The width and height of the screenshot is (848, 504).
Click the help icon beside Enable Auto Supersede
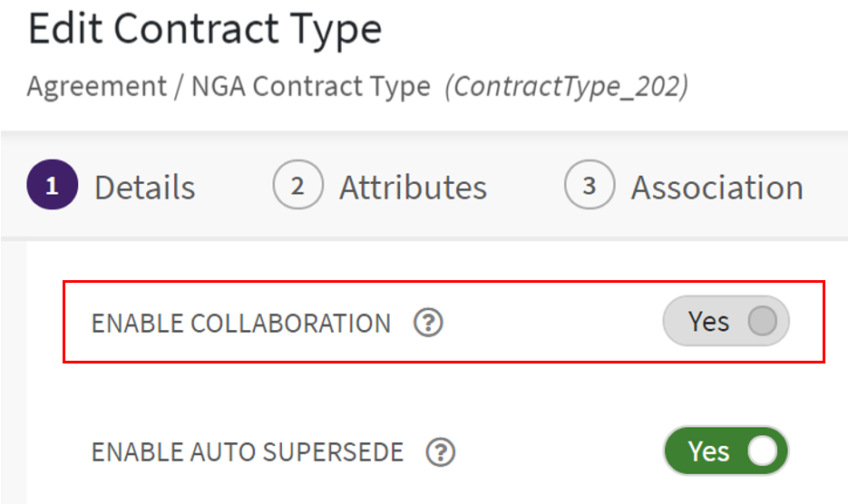coord(441,451)
